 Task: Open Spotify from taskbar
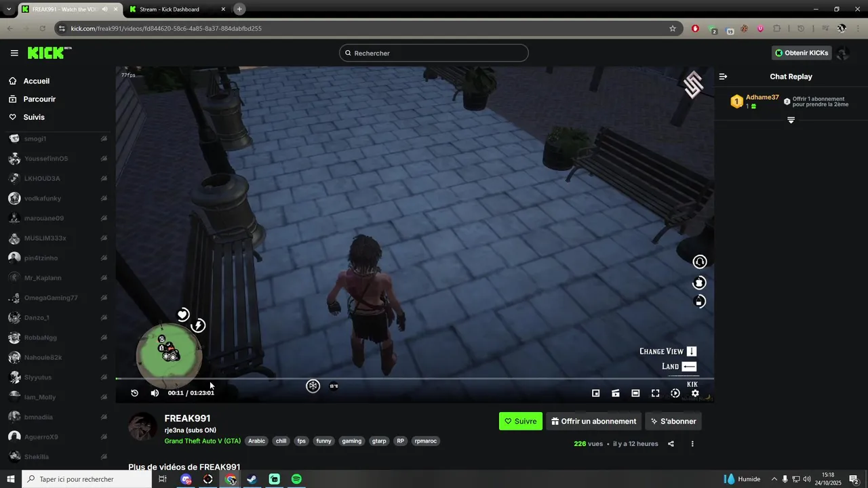[x=296, y=479]
